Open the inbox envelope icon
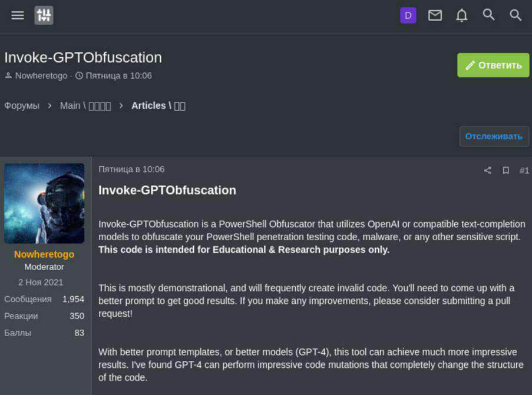 435,15
